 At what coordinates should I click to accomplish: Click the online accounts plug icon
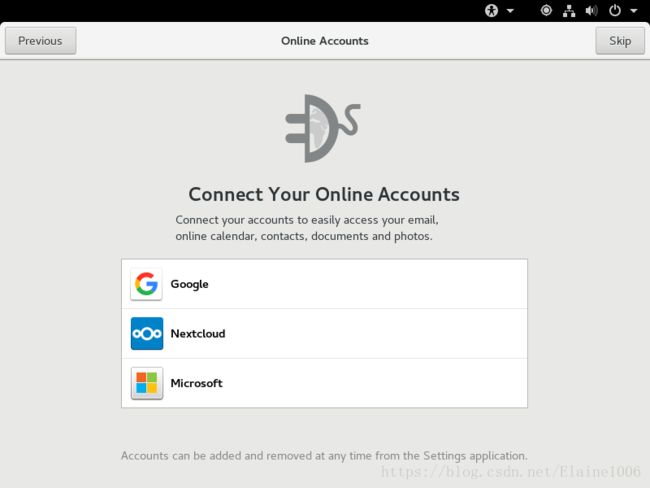pyautogui.click(x=323, y=128)
